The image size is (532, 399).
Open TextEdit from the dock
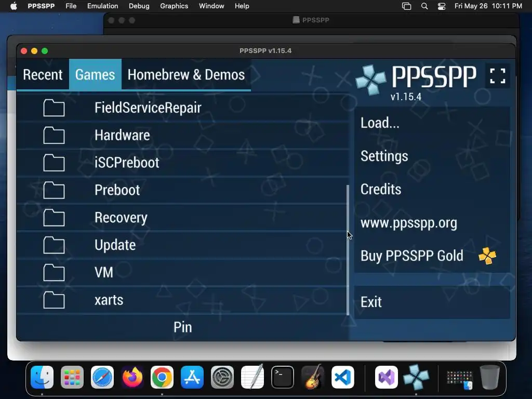coord(252,377)
